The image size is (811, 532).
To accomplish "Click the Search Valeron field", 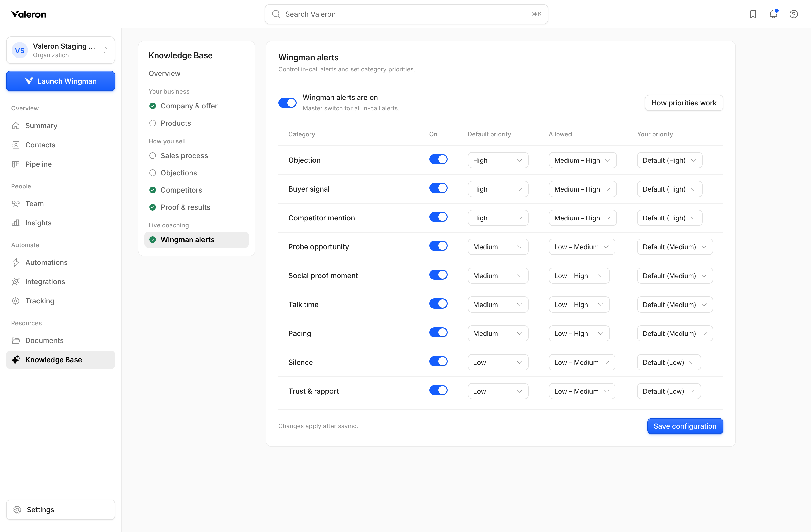I will click(x=406, y=14).
